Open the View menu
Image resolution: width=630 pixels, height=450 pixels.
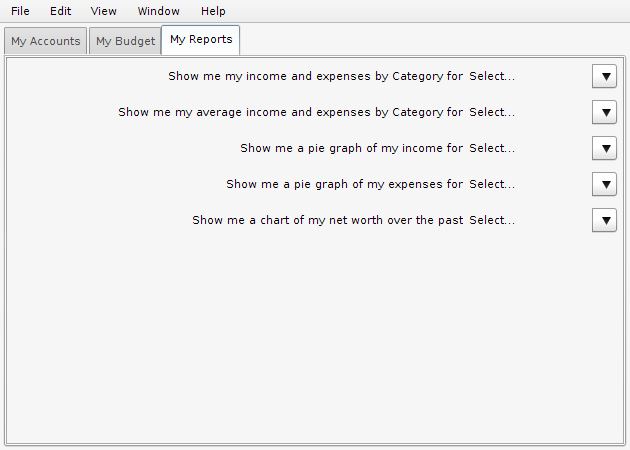[x=103, y=11]
